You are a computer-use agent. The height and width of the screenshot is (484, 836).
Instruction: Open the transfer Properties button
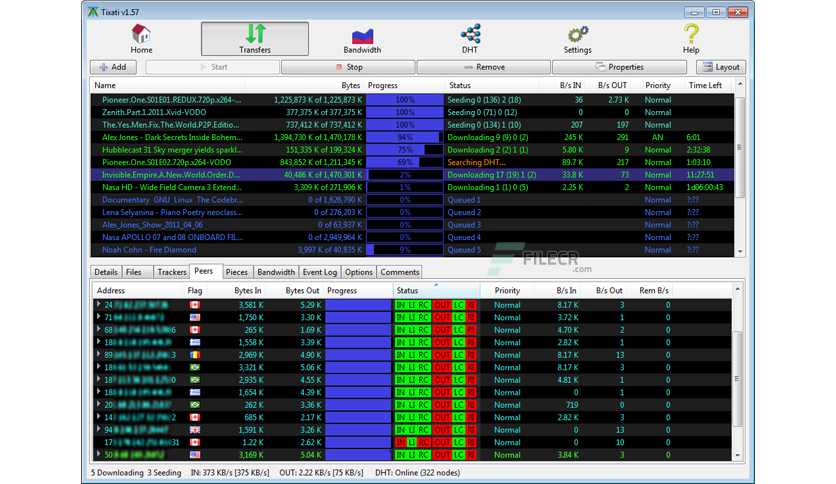click(619, 67)
